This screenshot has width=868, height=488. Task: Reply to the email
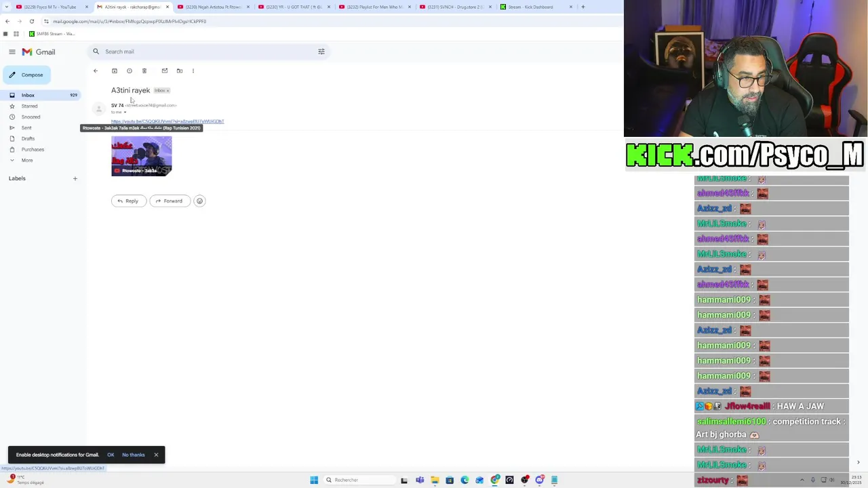(x=128, y=201)
